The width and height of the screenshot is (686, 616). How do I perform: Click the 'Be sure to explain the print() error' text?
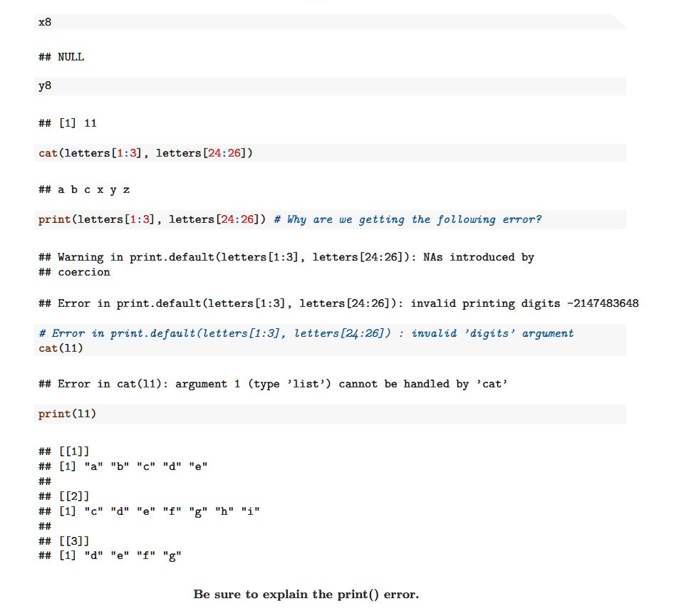click(306, 595)
